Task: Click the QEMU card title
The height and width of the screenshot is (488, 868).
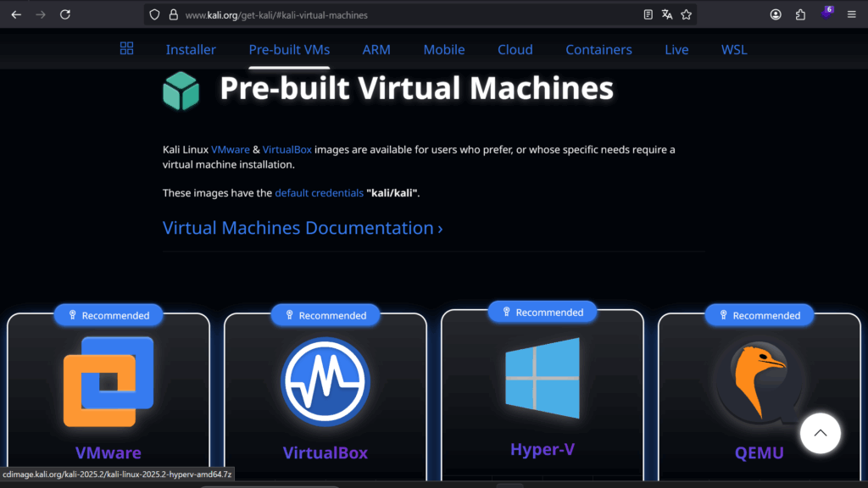Action: click(759, 453)
